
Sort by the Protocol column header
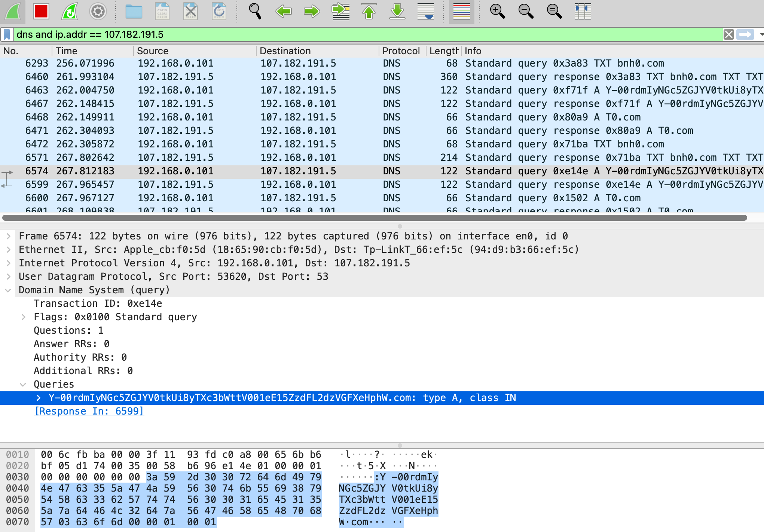point(403,51)
